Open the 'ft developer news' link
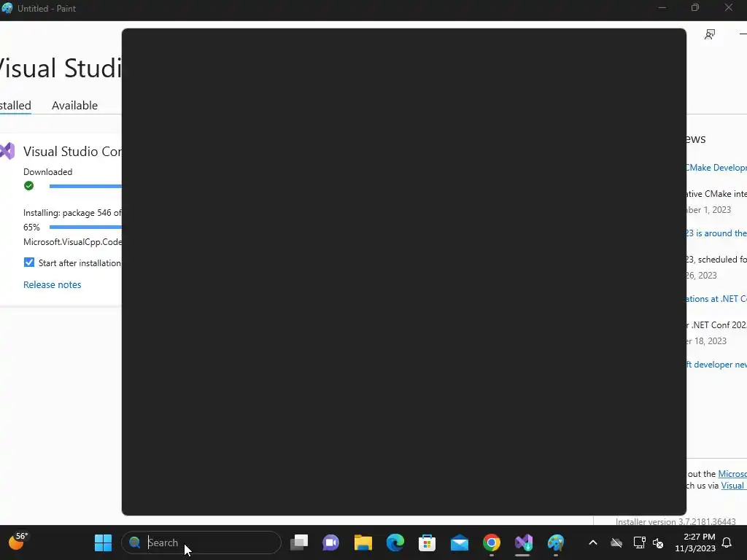Image resolution: width=747 pixels, height=560 pixels. [716, 365]
